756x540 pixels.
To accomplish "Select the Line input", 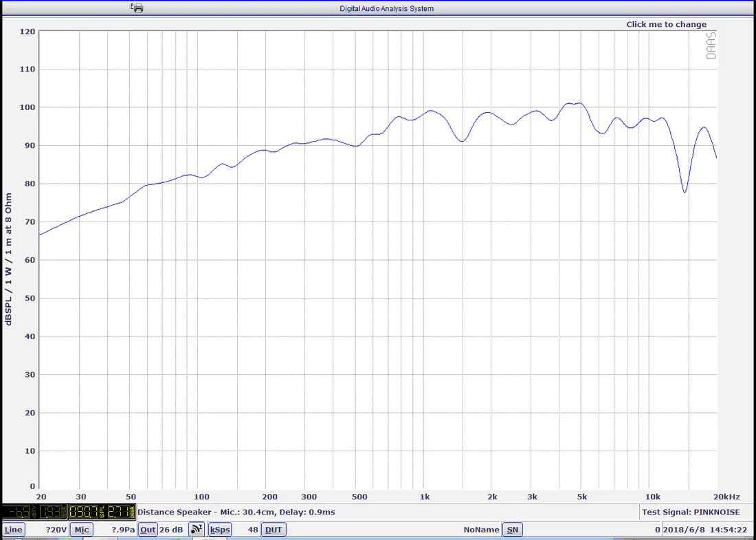I will pos(13,529).
